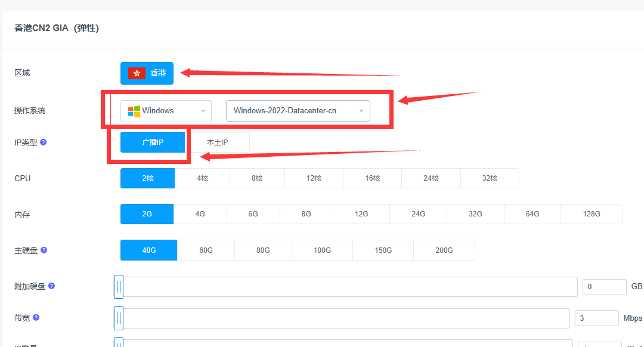The image size is (644, 347).
Task: Pick 32核 CPU option
Action: [x=489, y=178]
